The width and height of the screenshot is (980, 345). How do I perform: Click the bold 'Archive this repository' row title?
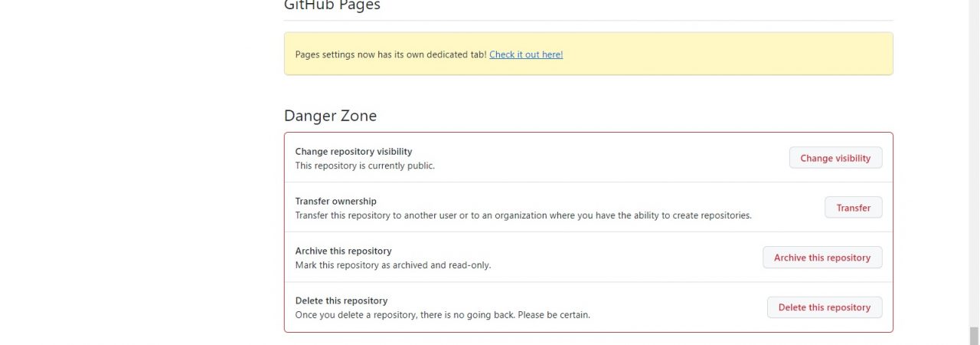coord(343,251)
